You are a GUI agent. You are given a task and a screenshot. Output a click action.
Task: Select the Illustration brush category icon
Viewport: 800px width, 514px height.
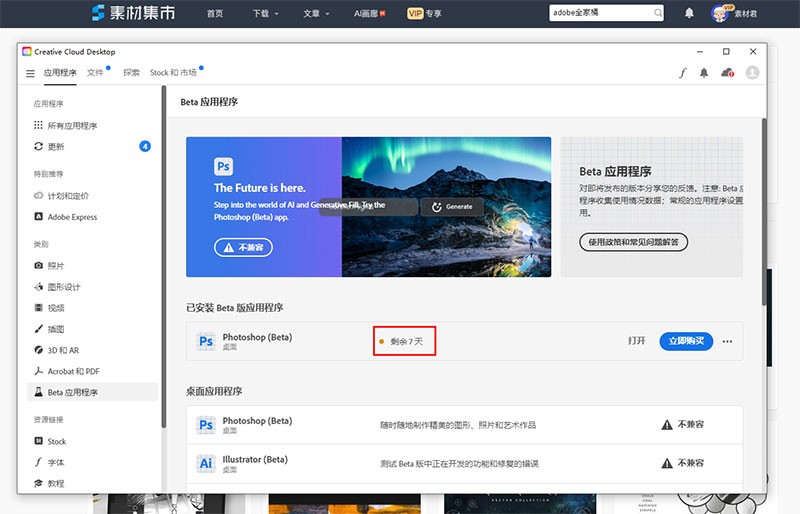pos(38,329)
